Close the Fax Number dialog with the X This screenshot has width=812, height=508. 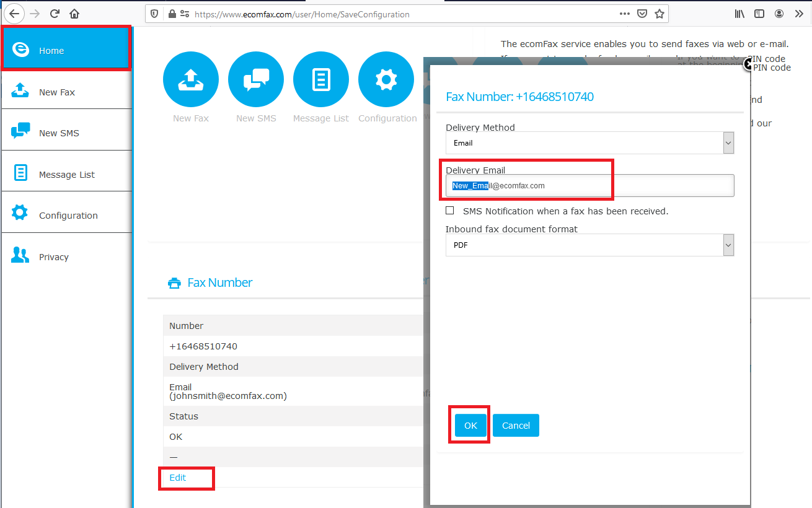pyautogui.click(x=748, y=64)
